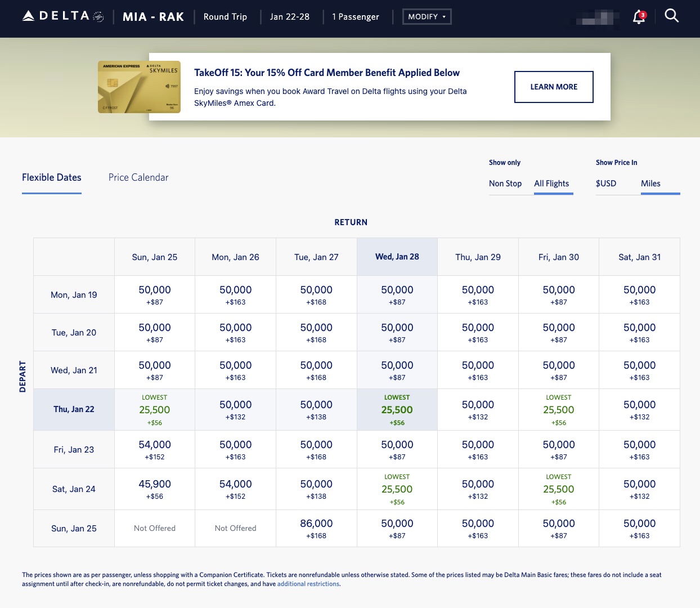Select Thu Jan 22 to Wed Jan 28 lowest fare
Image resolution: width=700 pixels, height=608 pixels.
point(397,410)
